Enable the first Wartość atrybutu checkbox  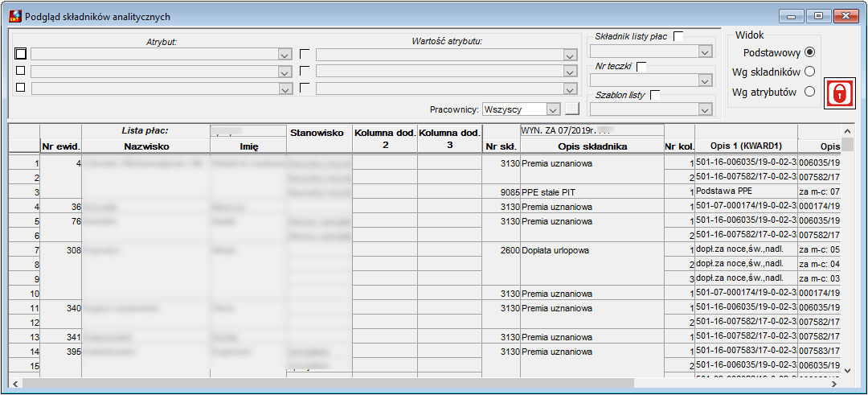coord(305,54)
